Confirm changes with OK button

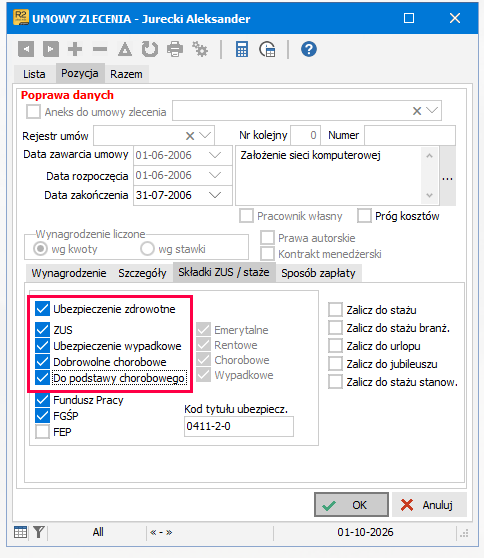[351, 505]
